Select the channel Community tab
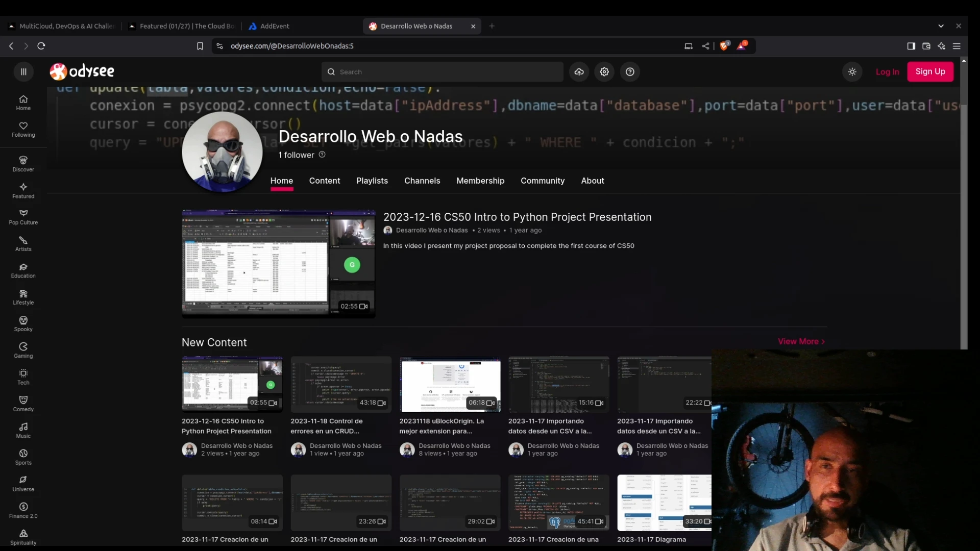The height and width of the screenshot is (551, 980). (x=543, y=181)
